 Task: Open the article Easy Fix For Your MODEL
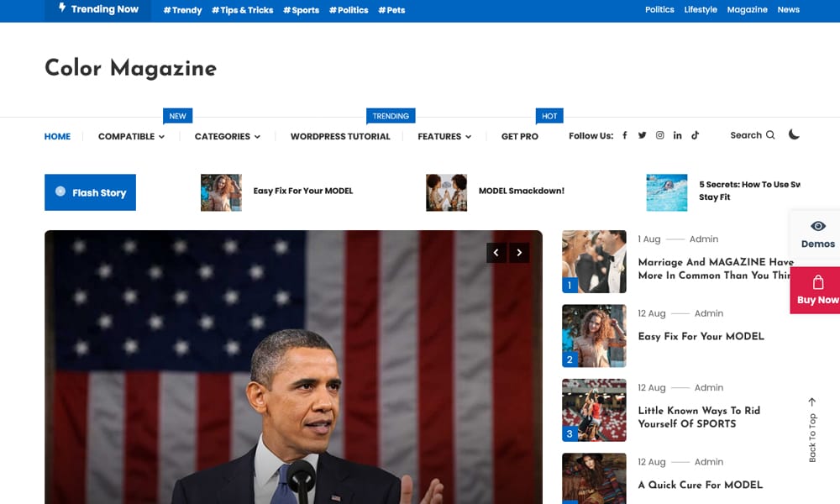click(701, 336)
